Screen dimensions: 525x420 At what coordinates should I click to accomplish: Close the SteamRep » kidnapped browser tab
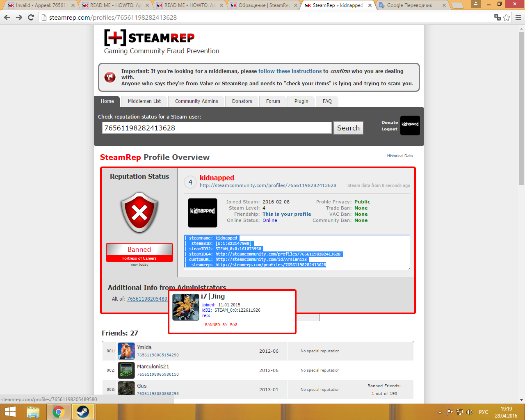click(370, 5)
